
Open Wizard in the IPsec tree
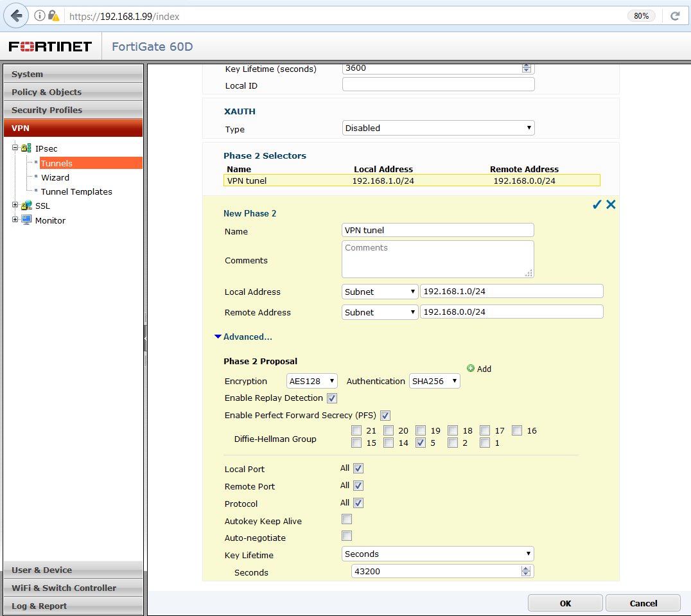[x=55, y=177]
